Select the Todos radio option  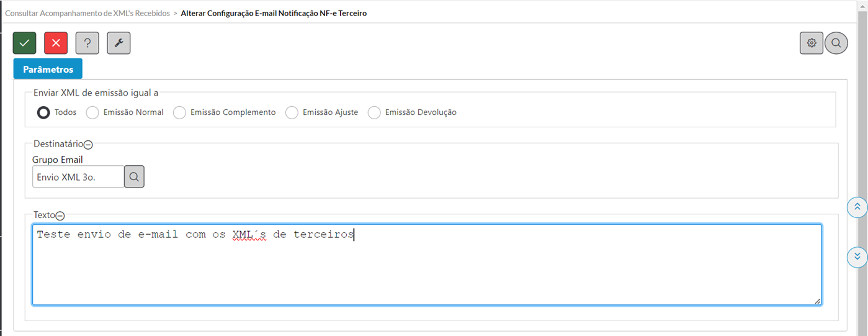43,112
